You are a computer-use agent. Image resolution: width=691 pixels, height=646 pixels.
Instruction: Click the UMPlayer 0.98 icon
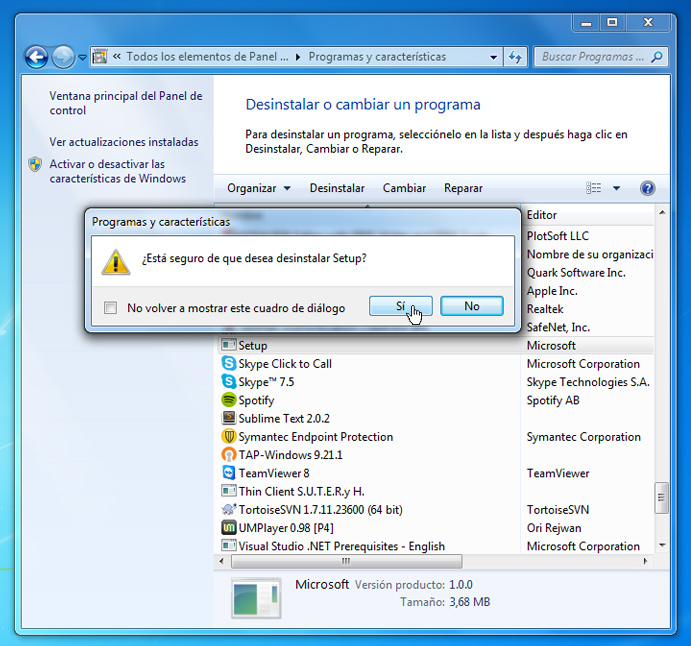coord(229,528)
